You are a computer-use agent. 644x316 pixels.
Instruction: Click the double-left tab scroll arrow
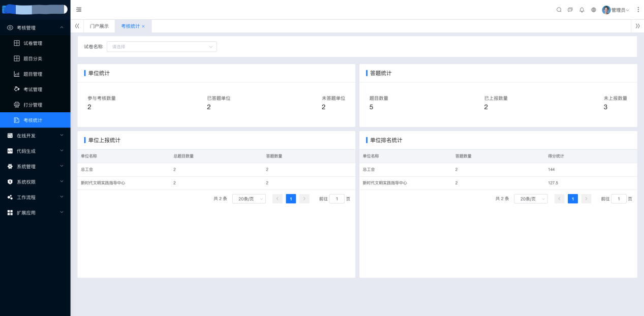click(77, 26)
